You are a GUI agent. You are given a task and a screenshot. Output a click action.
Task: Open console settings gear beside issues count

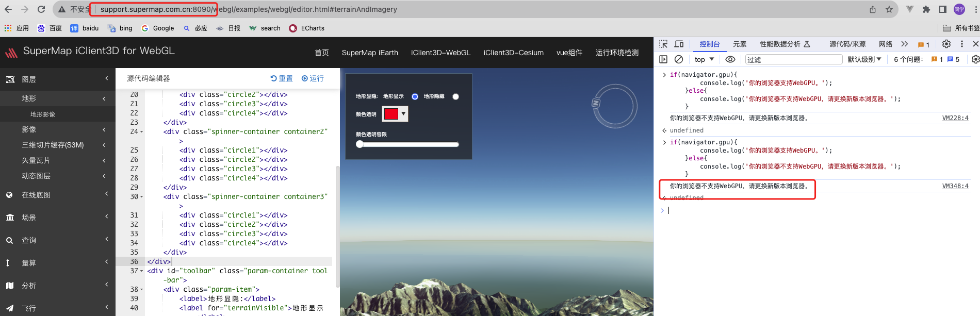(x=975, y=59)
